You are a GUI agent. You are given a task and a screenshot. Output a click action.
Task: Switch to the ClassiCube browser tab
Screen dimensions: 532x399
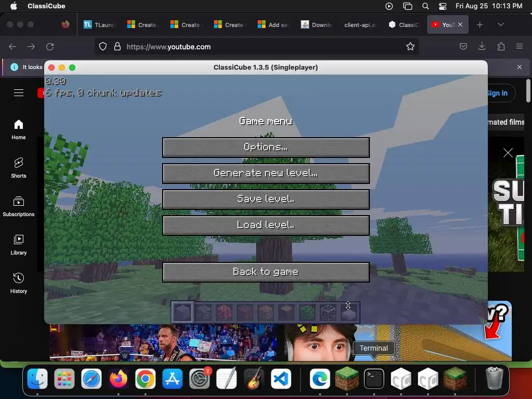pos(403,25)
